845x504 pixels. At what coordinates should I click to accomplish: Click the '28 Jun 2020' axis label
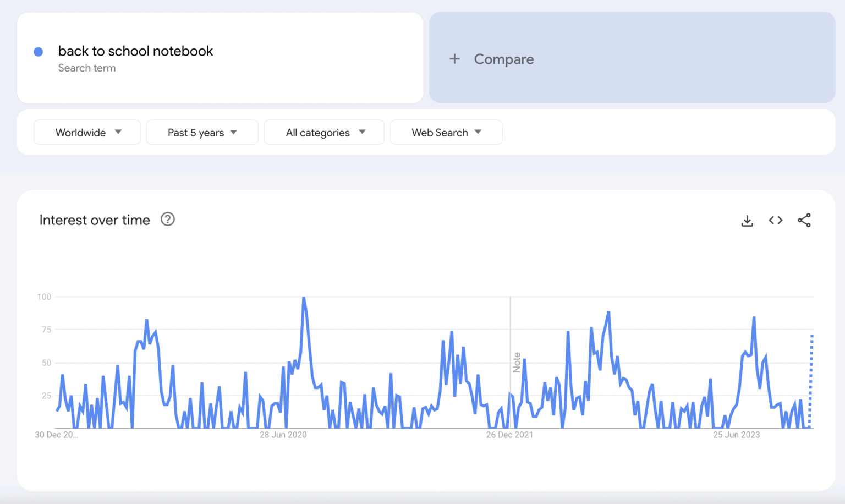click(x=283, y=435)
